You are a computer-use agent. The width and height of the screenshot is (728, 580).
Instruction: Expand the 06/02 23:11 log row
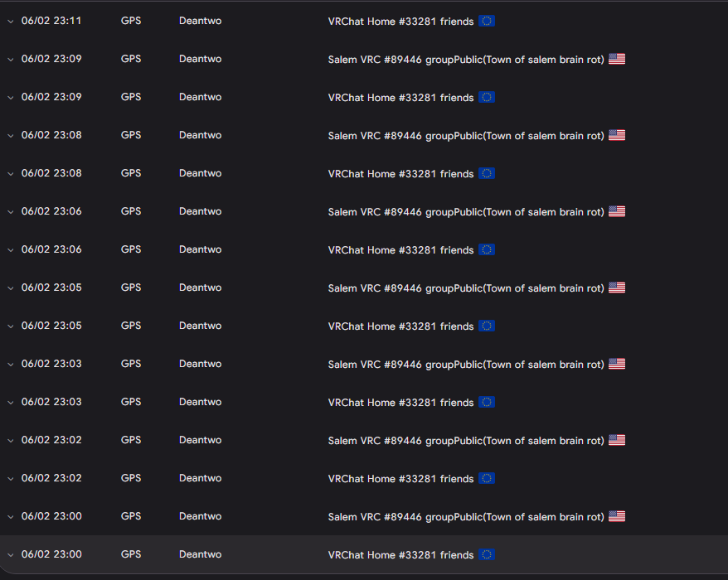click(10, 22)
